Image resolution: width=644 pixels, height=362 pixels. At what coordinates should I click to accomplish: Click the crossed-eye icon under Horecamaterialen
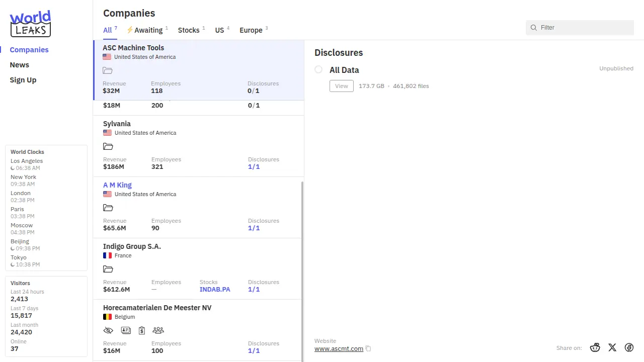click(108, 330)
